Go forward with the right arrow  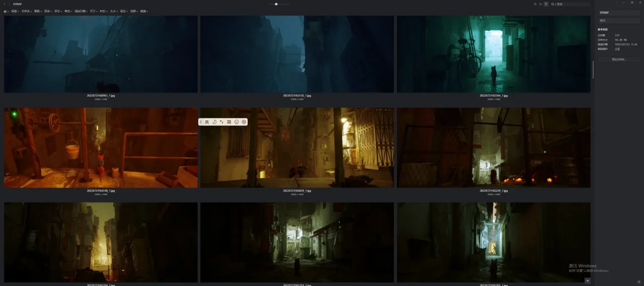pyautogui.click(x=9, y=4)
